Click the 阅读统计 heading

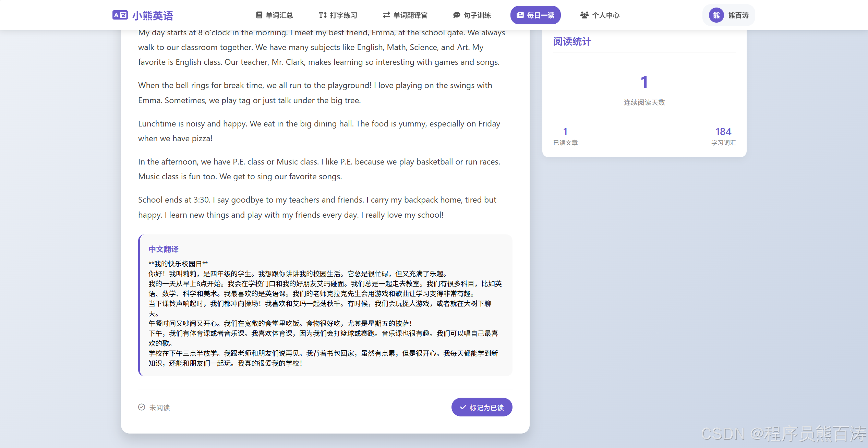click(572, 41)
